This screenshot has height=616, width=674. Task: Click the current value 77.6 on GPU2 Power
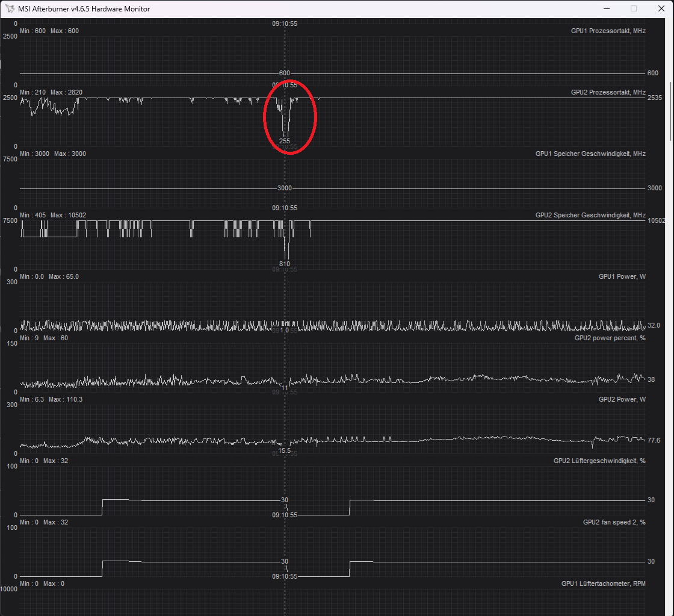coord(654,441)
